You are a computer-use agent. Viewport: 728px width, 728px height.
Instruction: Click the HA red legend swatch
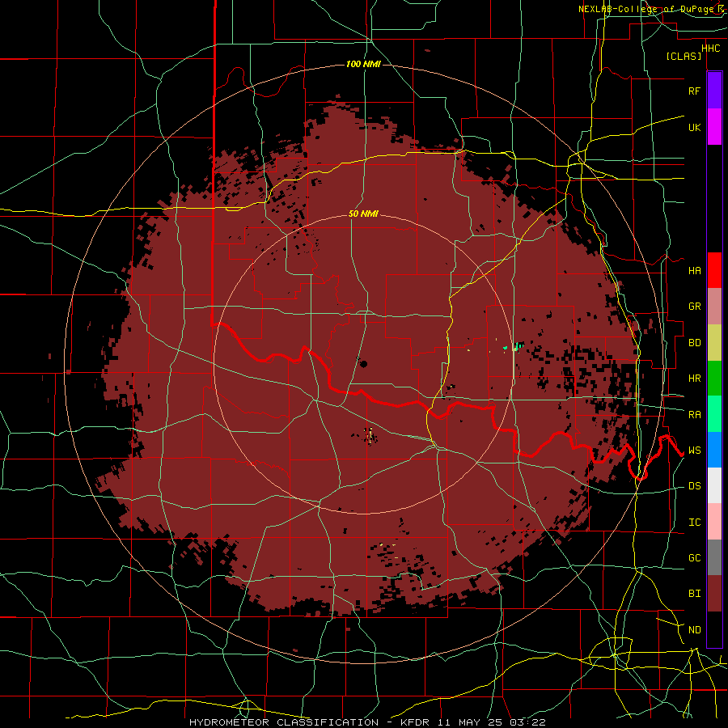click(x=714, y=270)
